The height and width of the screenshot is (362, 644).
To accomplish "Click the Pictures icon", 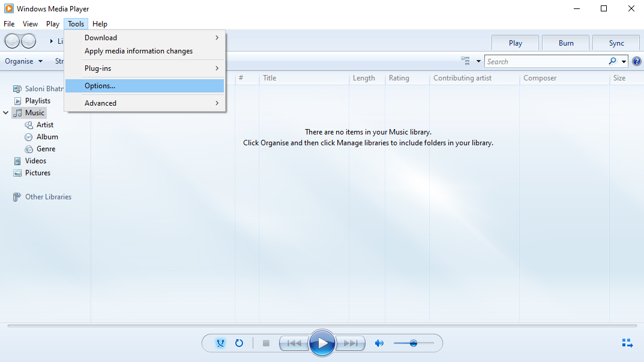I will coord(17,173).
